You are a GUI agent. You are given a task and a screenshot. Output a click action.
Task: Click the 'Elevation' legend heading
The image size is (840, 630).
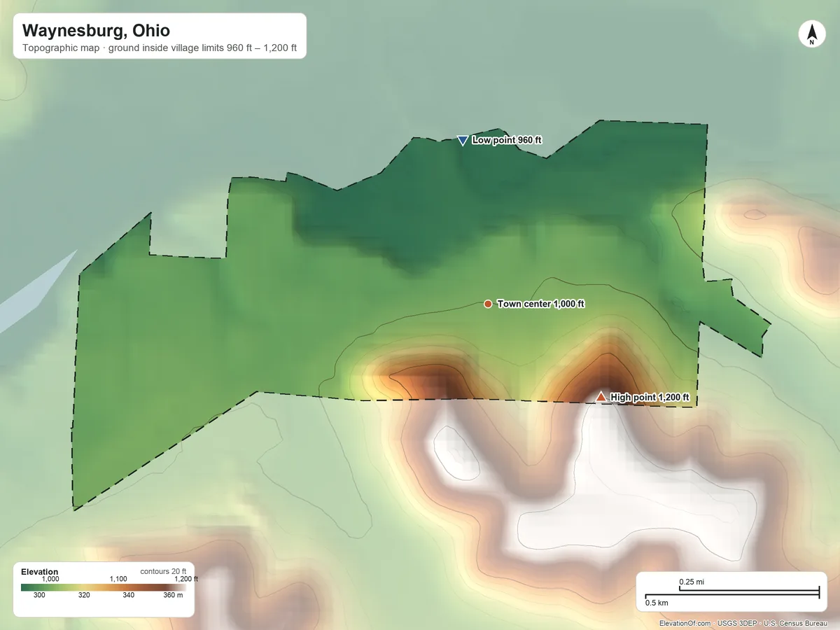(x=40, y=572)
